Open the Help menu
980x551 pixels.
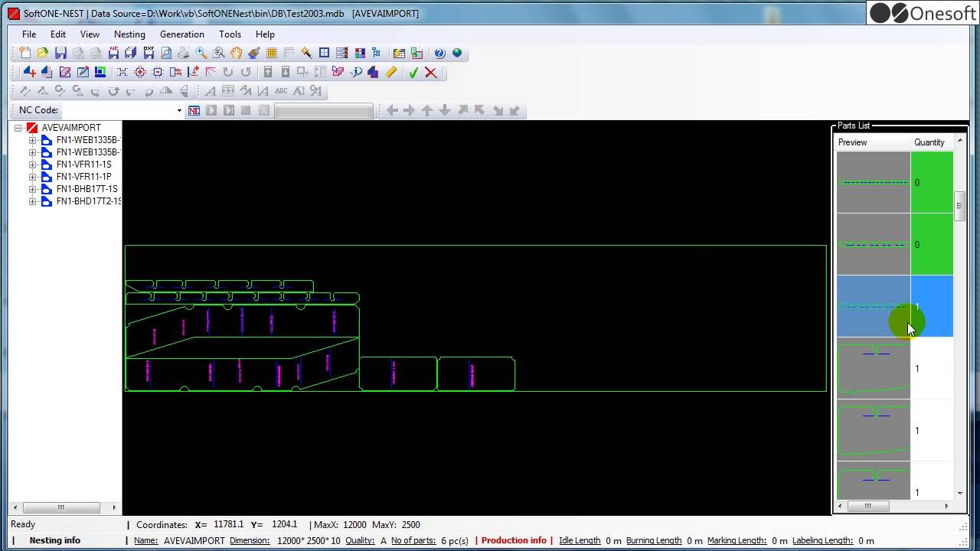click(x=265, y=34)
